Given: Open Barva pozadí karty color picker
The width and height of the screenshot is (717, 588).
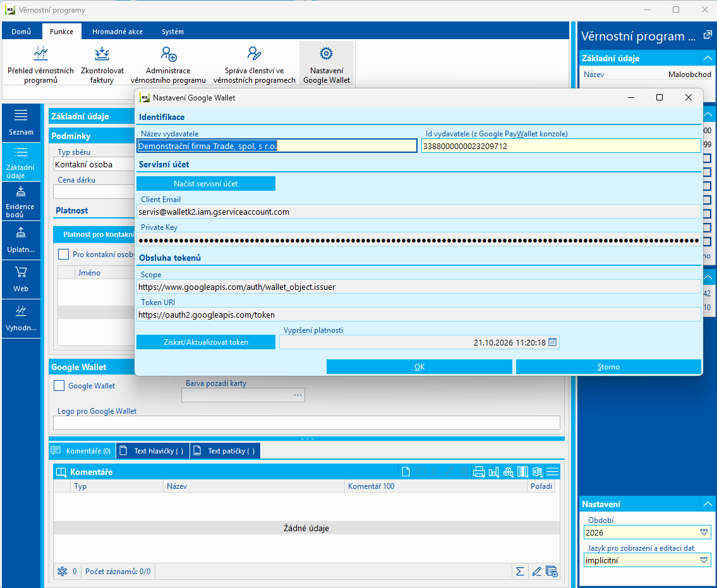Looking at the screenshot, I should point(298,395).
